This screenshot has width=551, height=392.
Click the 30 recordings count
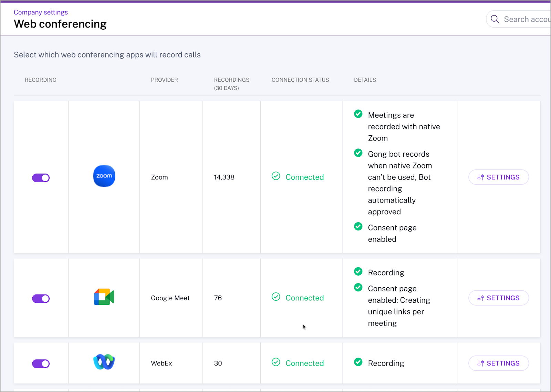pos(218,363)
